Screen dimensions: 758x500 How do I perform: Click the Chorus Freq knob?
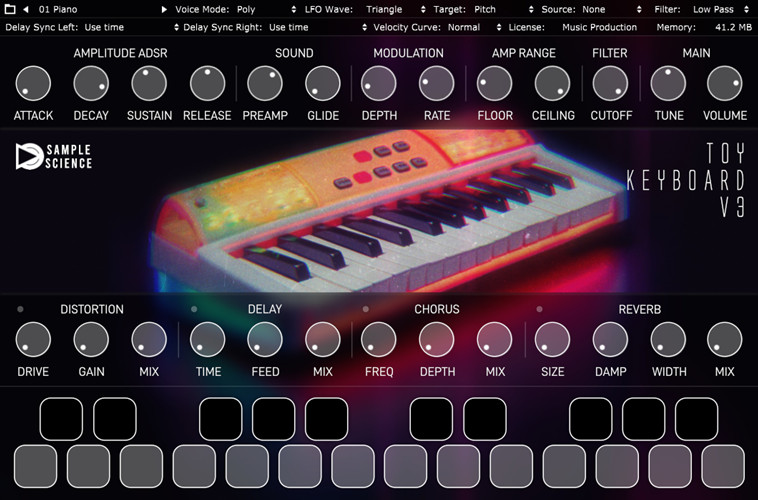[x=379, y=340]
